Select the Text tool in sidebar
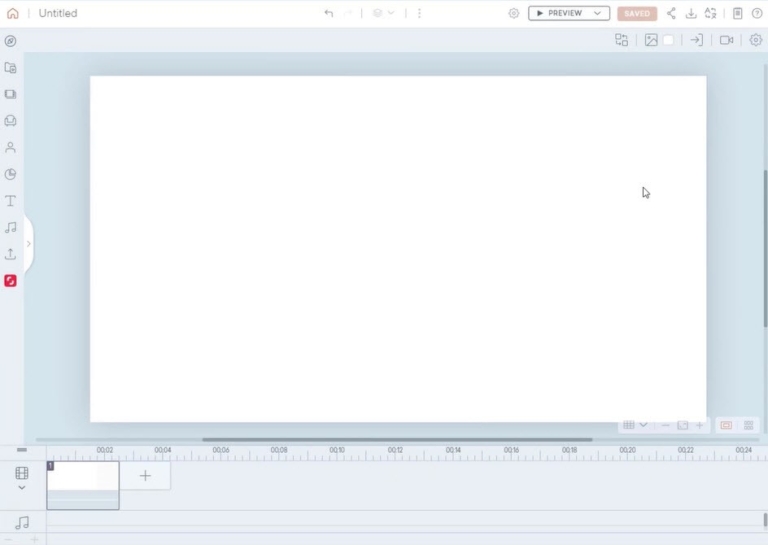The image size is (768, 545). click(10, 201)
